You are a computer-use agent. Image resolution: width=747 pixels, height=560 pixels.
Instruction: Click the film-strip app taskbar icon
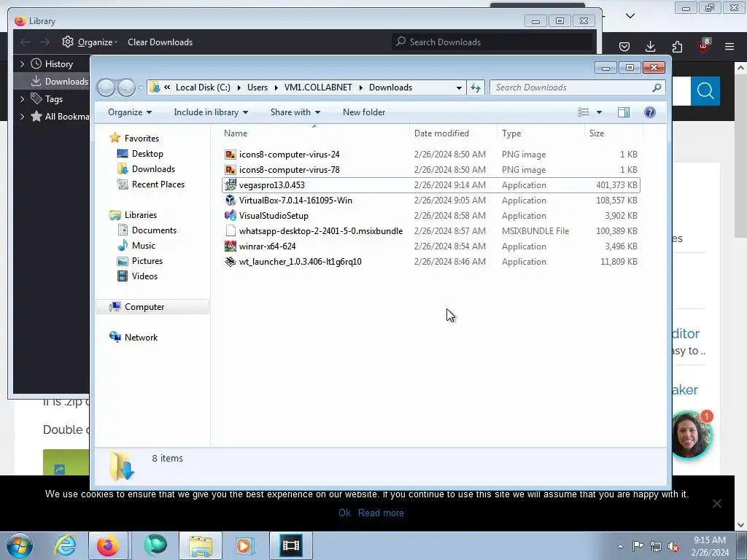tap(291, 545)
